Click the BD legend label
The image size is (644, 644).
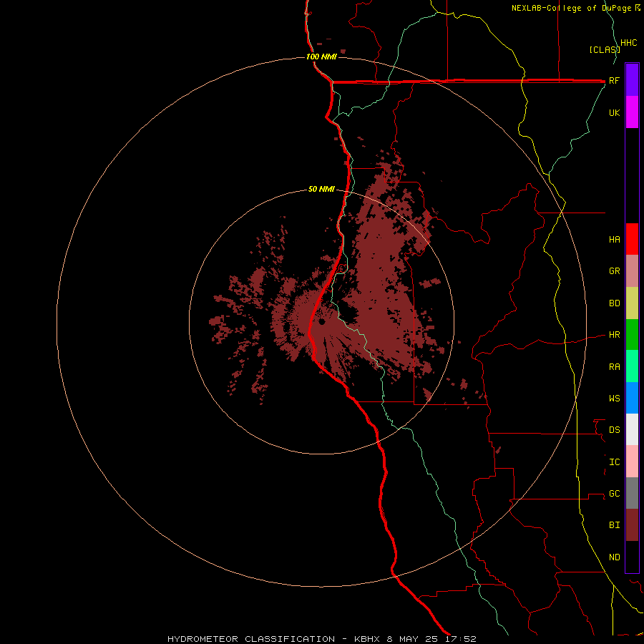coord(614,303)
